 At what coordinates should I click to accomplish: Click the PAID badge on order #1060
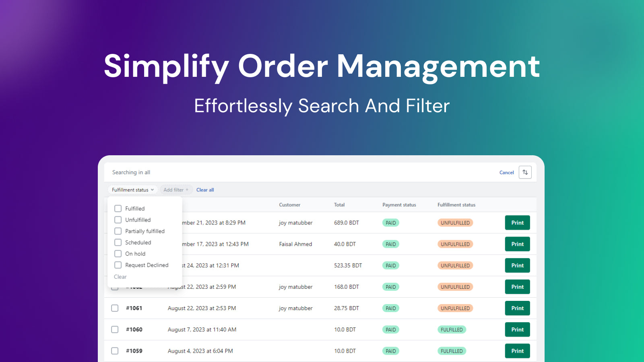pyautogui.click(x=390, y=329)
